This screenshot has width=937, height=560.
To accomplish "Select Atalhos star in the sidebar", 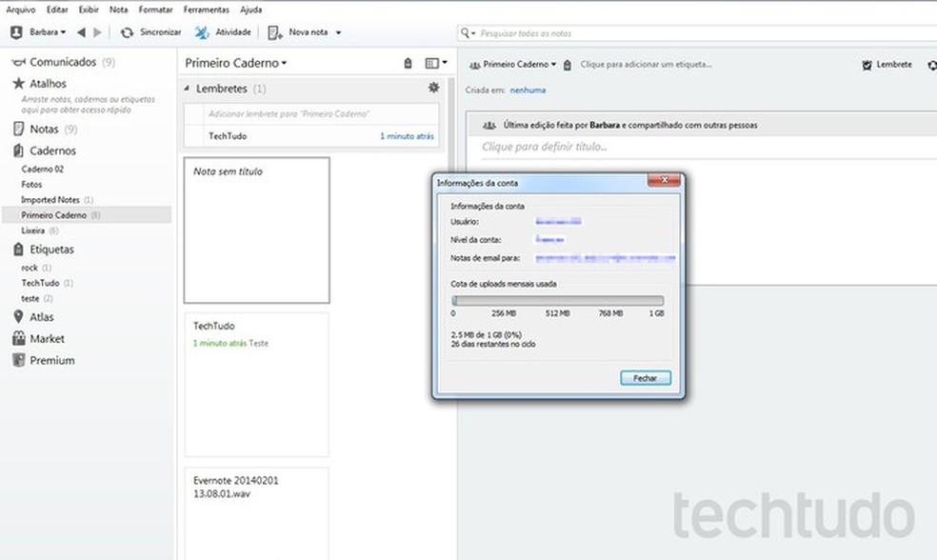I will [18, 83].
